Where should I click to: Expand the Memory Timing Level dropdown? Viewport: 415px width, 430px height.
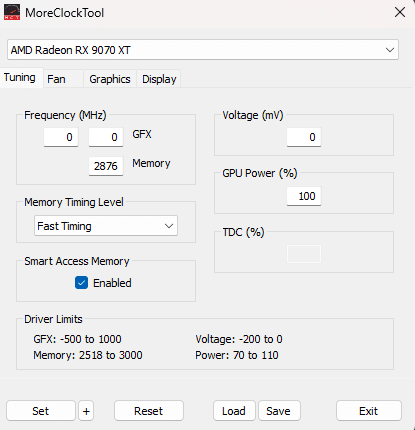tap(106, 226)
